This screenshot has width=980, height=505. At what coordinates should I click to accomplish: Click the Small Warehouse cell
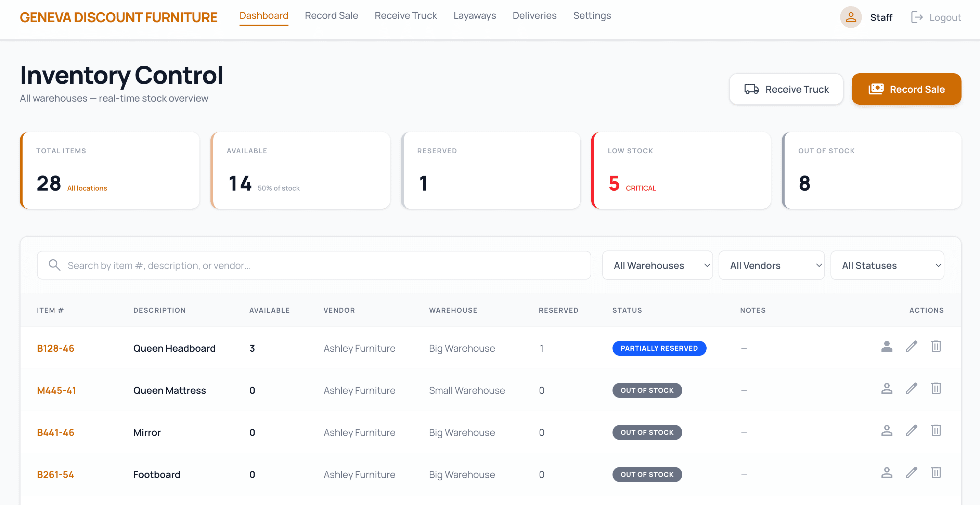pyautogui.click(x=467, y=390)
